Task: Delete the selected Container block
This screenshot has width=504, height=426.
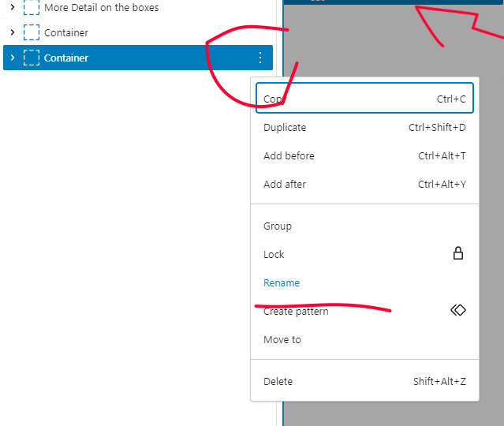Action: point(278,382)
